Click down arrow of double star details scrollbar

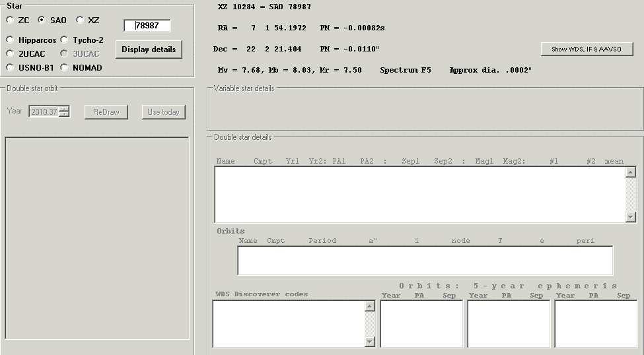coord(630,216)
